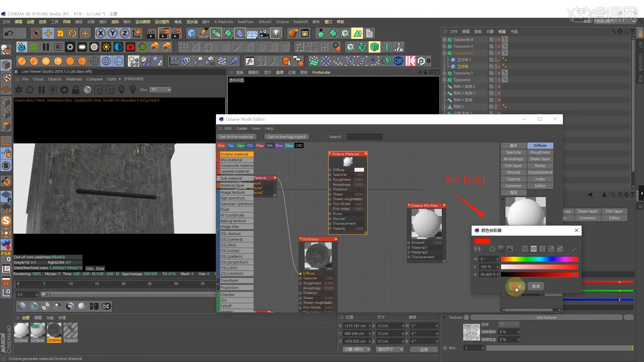Select the Tex node filter tab
Viewport: 644px width, 362px height.
tap(231, 145)
